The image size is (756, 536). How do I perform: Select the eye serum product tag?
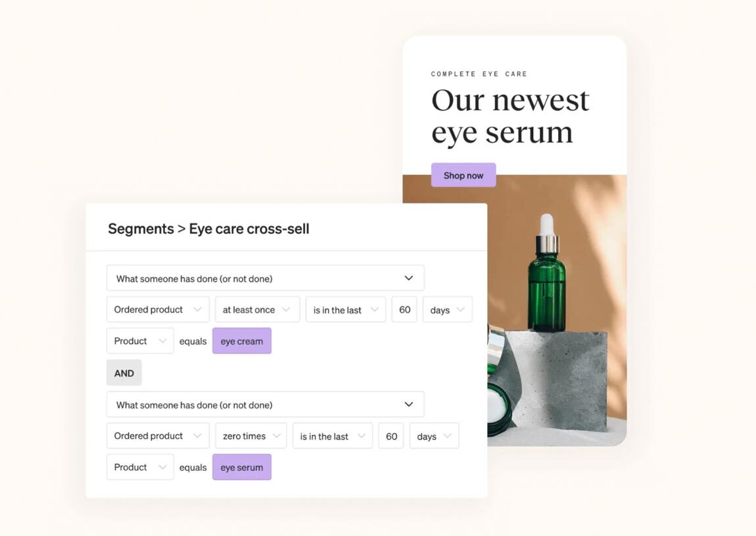(241, 467)
